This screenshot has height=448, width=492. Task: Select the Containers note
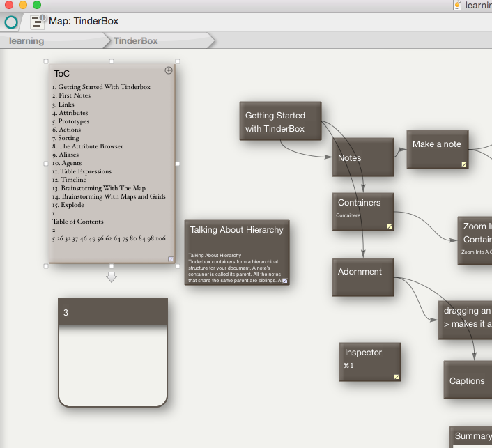(363, 212)
